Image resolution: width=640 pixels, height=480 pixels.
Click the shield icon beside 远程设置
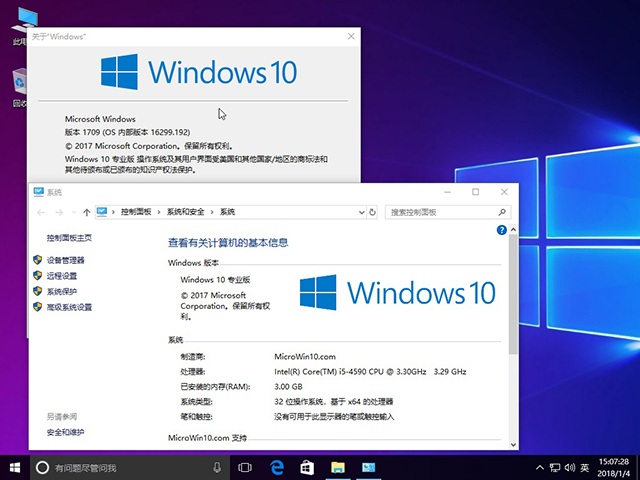[38, 276]
